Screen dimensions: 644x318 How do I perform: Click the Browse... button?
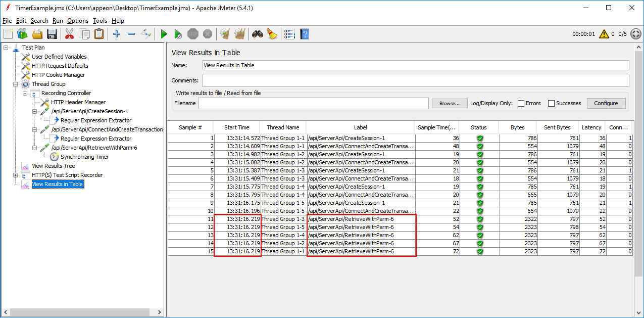point(450,103)
